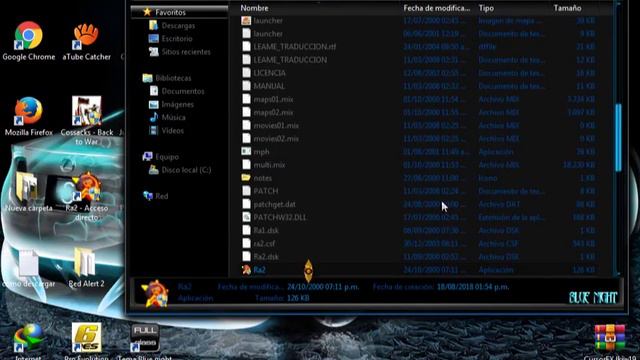640x360 pixels.
Task: Sort files by Tamaño column
Action: tap(567, 8)
